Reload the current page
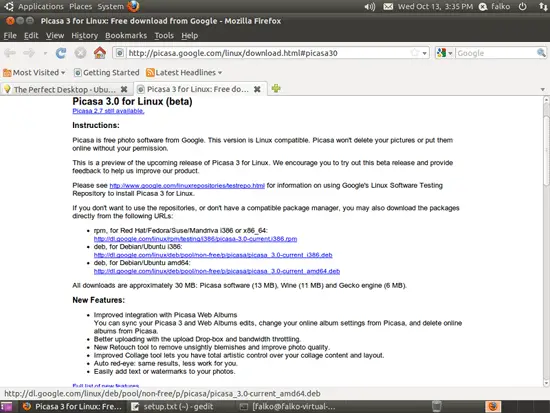Viewport: 550px width, 413px height. (61, 53)
